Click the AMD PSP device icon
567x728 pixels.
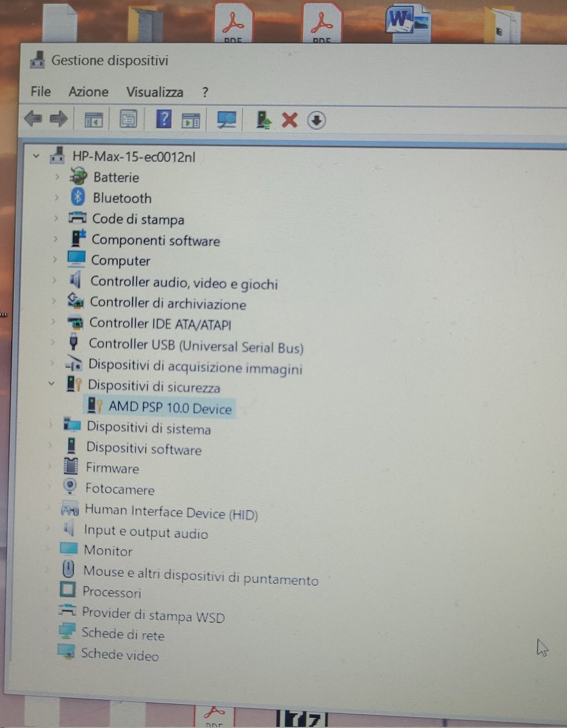94,405
